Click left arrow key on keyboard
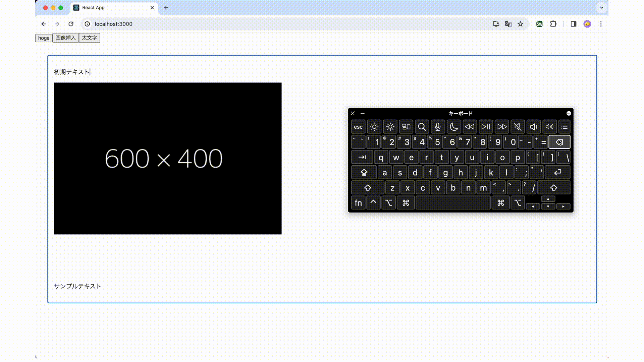 (533, 206)
